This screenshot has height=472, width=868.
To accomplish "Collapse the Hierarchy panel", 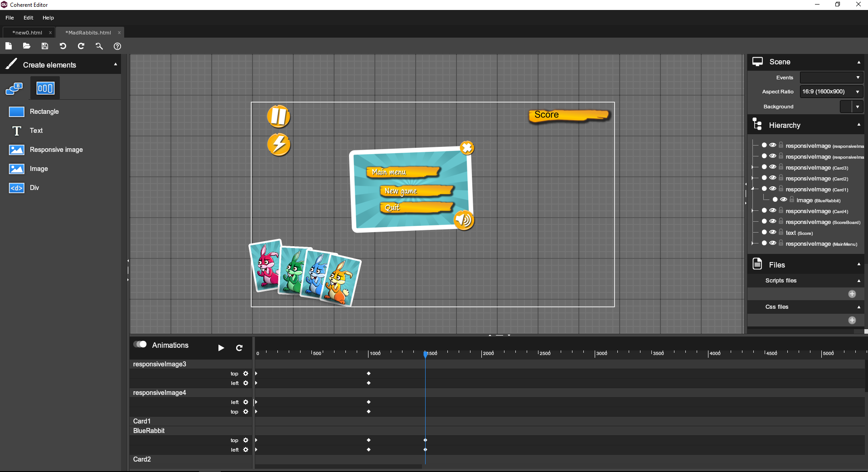I will click(x=858, y=125).
